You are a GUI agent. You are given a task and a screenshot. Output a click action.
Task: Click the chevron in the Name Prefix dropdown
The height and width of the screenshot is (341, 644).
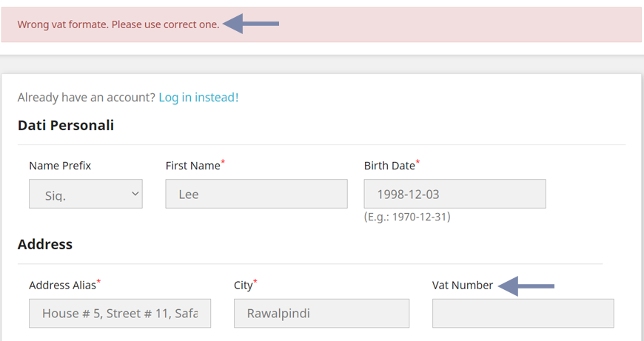[x=135, y=194]
